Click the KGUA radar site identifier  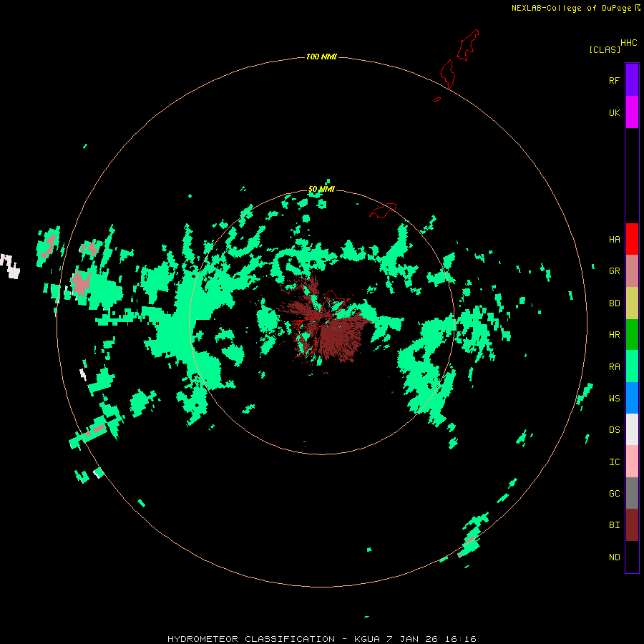pos(368,639)
